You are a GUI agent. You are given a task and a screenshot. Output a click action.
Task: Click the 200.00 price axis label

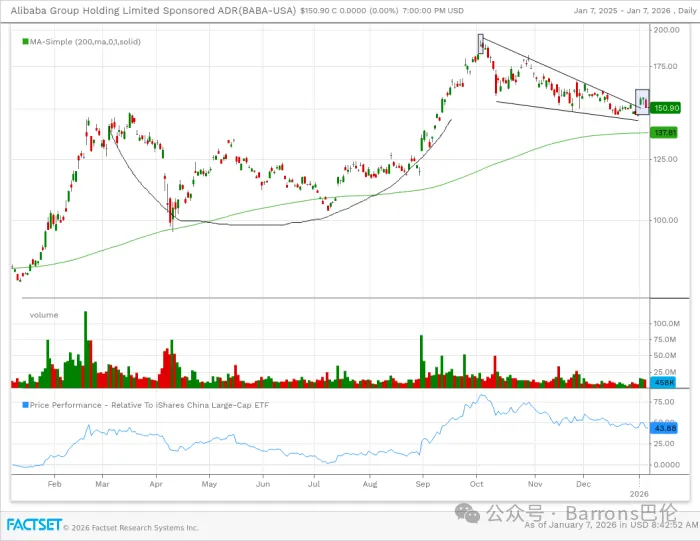point(667,30)
